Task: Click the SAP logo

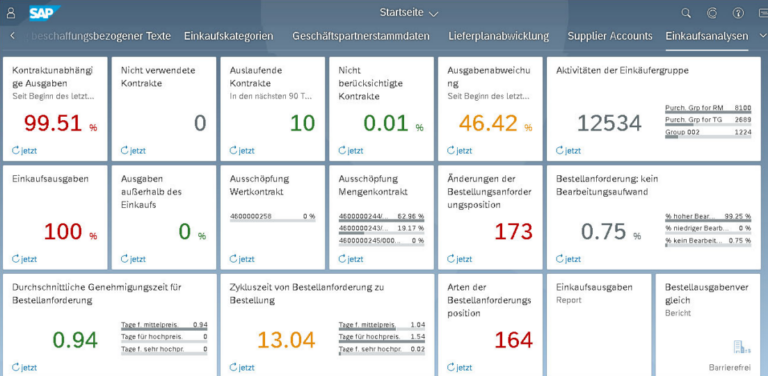Action: [x=44, y=13]
